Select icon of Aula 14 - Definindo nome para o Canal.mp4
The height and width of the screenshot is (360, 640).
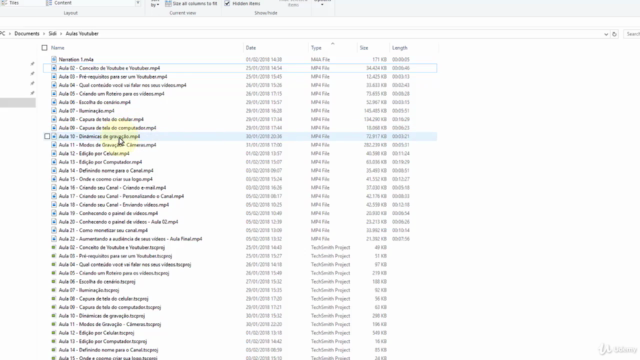[54, 171]
